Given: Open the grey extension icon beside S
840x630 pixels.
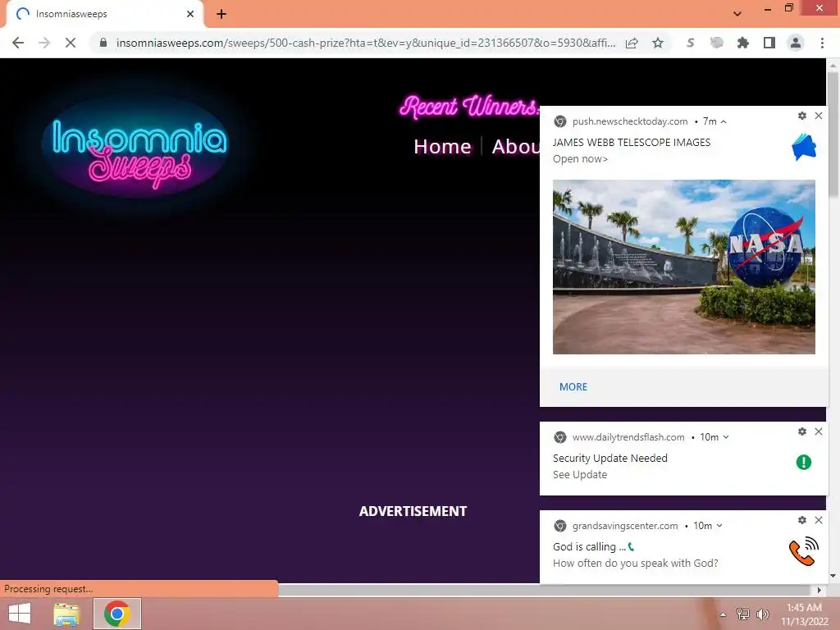Looking at the screenshot, I should [716, 43].
